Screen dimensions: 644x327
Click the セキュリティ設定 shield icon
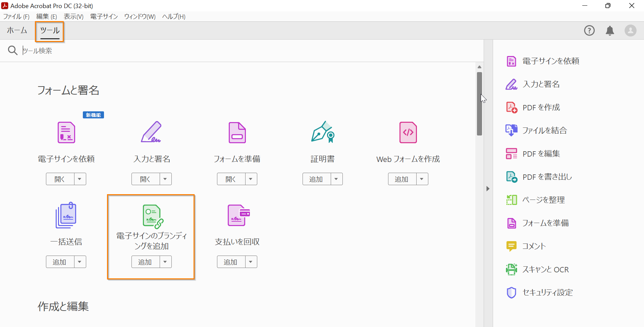512,292
